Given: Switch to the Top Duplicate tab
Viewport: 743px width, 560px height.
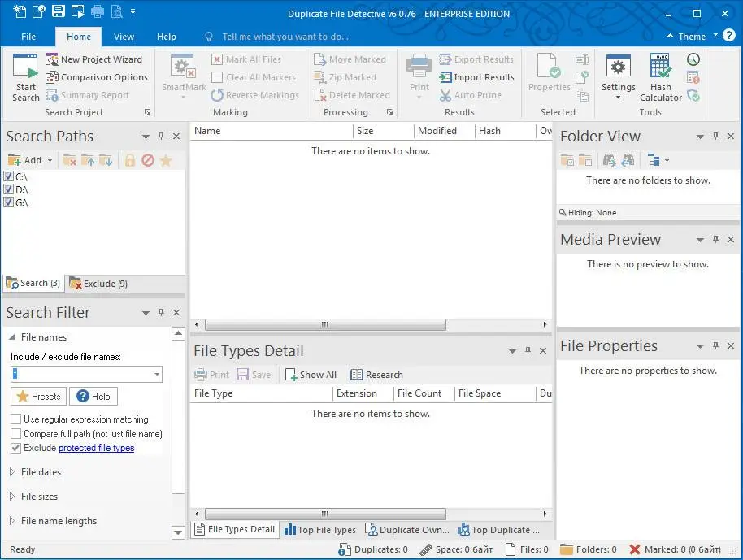Looking at the screenshot, I should (x=498, y=530).
